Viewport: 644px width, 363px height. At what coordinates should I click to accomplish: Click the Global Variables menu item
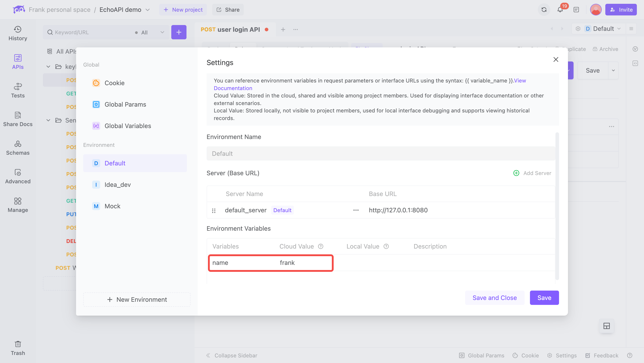tap(128, 126)
